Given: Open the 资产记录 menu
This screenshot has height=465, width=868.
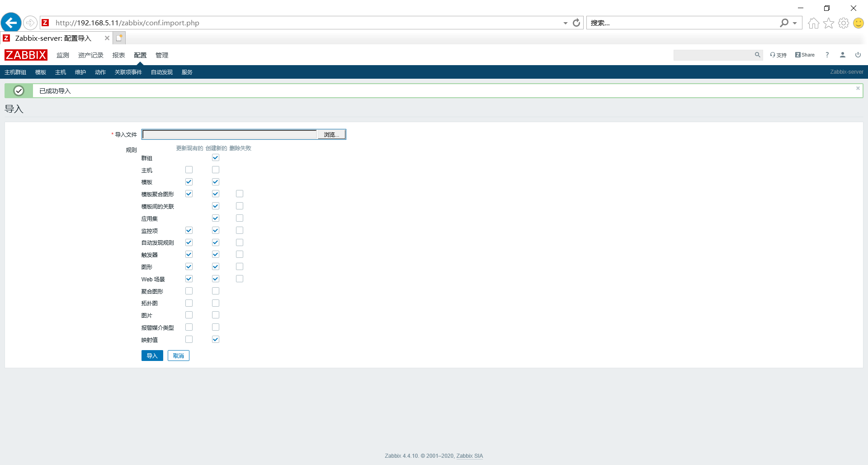Looking at the screenshot, I should (x=91, y=55).
